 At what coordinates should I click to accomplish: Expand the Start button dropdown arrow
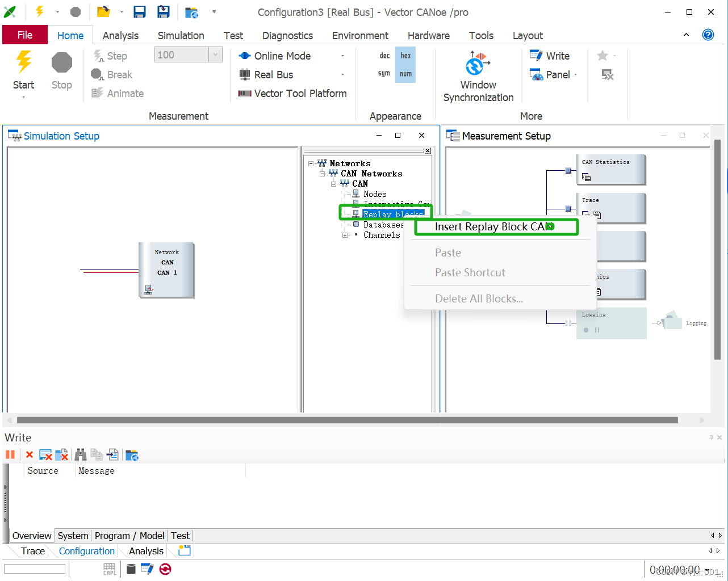[x=24, y=97]
